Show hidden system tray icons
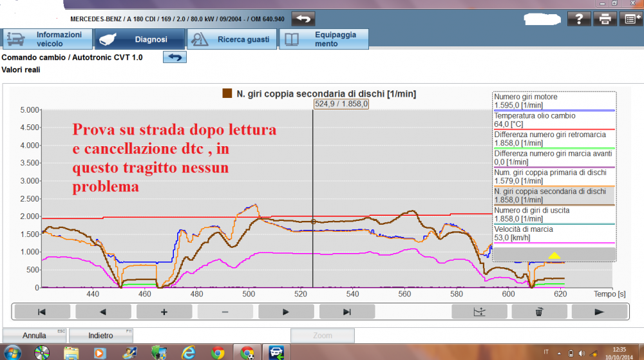Viewport: 644px width, 360px height. point(559,353)
